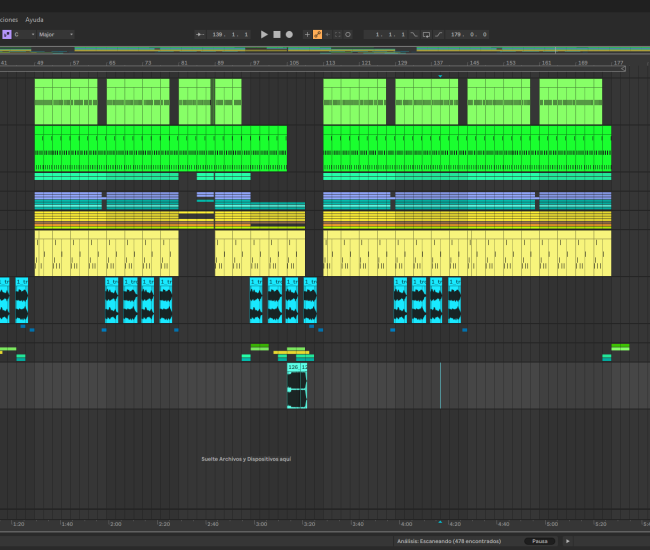Click the Capture MIDI bracket icon
This screenshot has width=650, height=550.
pos(337,34)
